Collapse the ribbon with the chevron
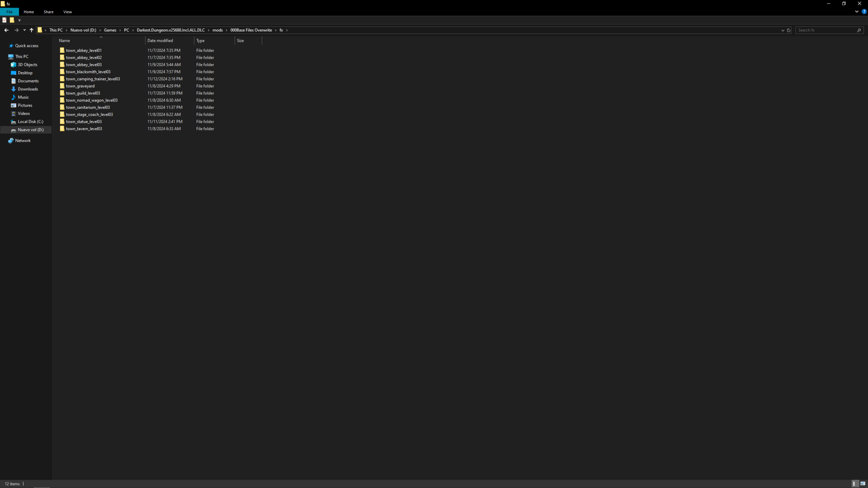 pyautogui.click(x=857, y=12)
